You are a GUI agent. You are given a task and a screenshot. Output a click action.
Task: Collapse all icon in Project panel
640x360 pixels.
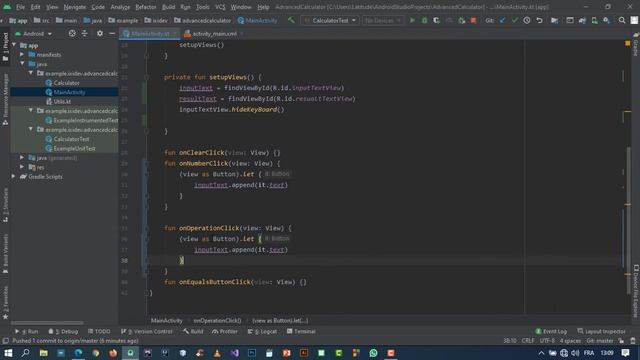(x=84, y=33)
